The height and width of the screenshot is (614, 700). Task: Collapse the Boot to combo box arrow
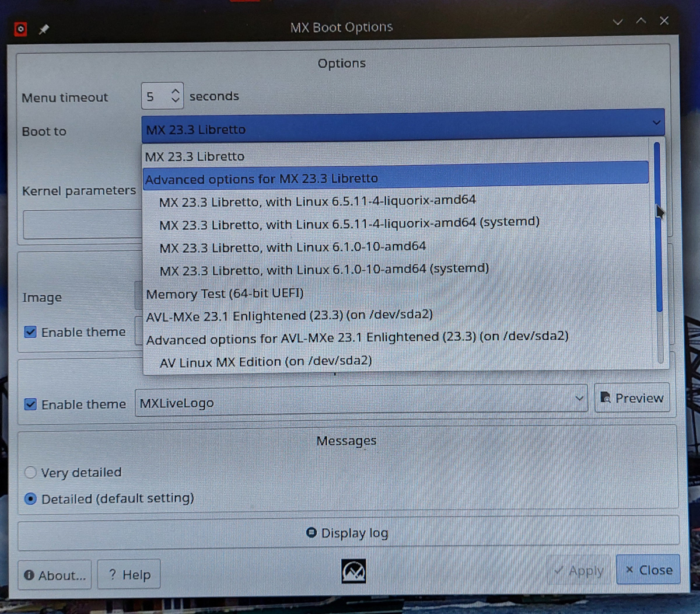pyautogui.click(x=656, y=123)
